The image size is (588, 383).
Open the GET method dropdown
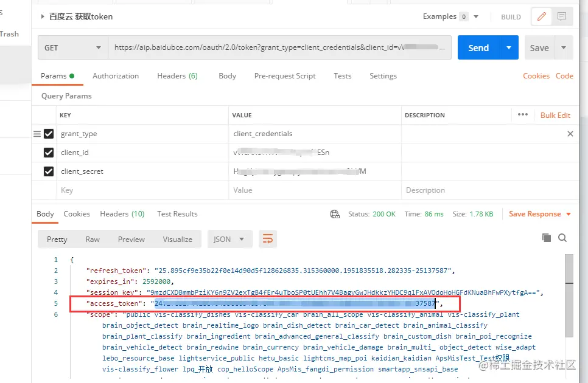coord(73,47)
